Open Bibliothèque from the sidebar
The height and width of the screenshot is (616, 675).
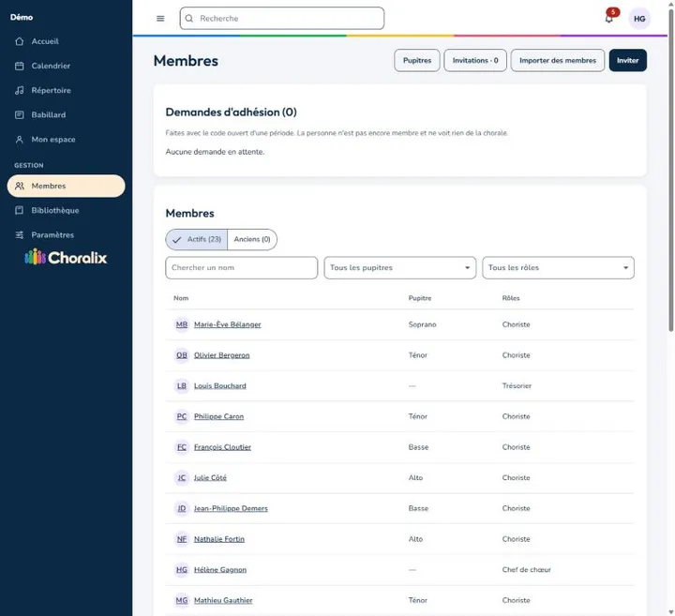66,211
